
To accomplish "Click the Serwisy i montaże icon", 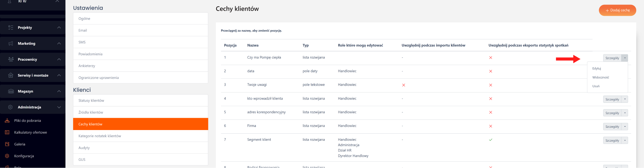I will [x=11, y=75].
